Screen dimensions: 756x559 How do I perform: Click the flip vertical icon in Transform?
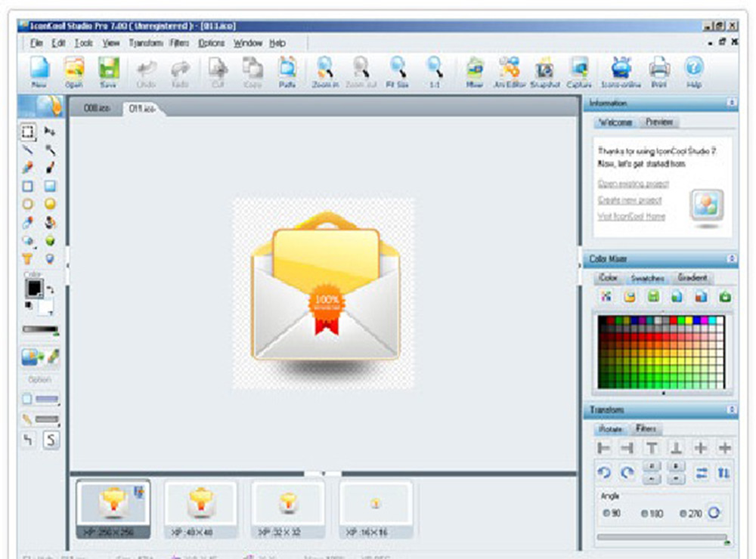[723, 473]
